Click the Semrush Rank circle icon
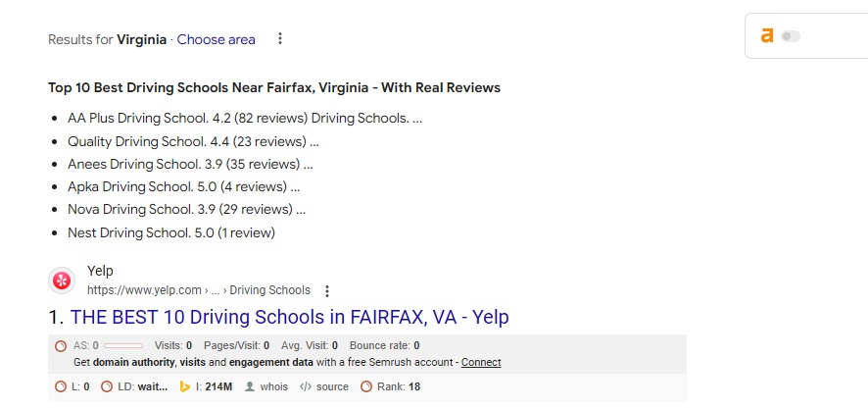 click(x=366, y=387)
